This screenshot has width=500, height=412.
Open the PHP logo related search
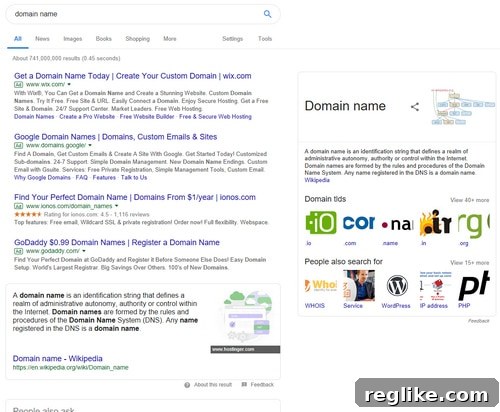[x=473, y=286]
